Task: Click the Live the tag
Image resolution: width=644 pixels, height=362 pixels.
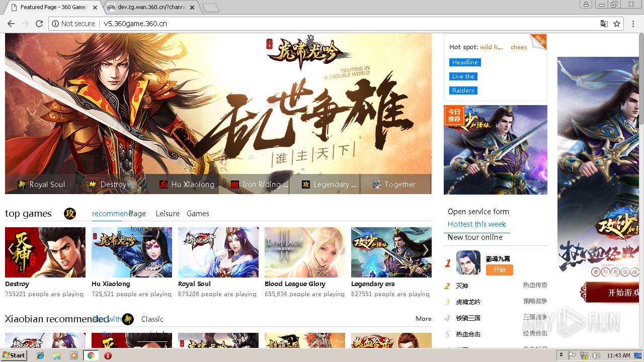Action: (463, 76)
